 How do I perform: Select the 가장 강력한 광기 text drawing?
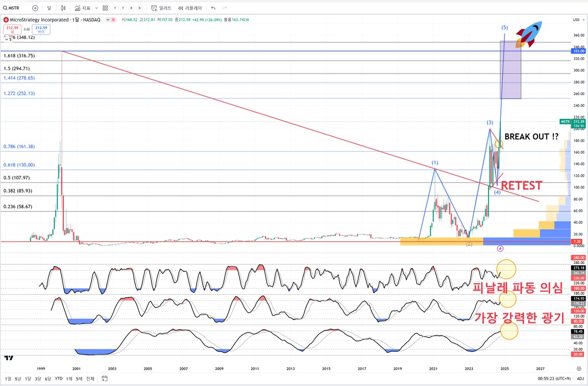click(x=519, y=317)
